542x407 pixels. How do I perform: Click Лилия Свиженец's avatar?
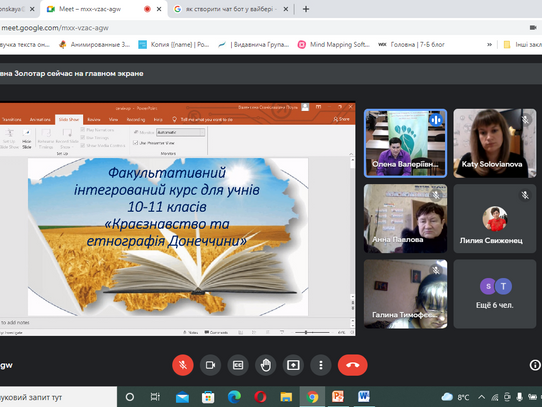(x=495, y=218)
